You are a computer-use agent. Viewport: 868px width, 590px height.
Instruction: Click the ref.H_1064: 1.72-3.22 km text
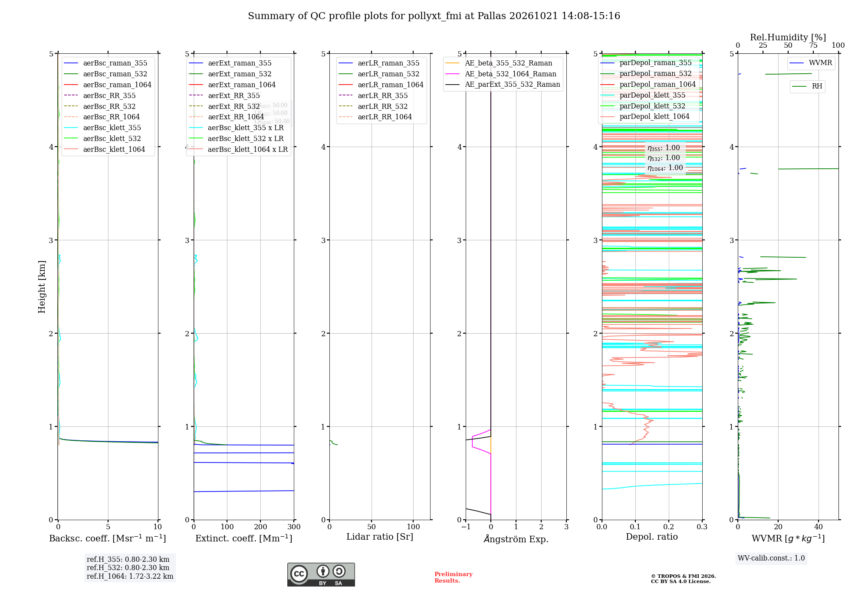point(130,577)
